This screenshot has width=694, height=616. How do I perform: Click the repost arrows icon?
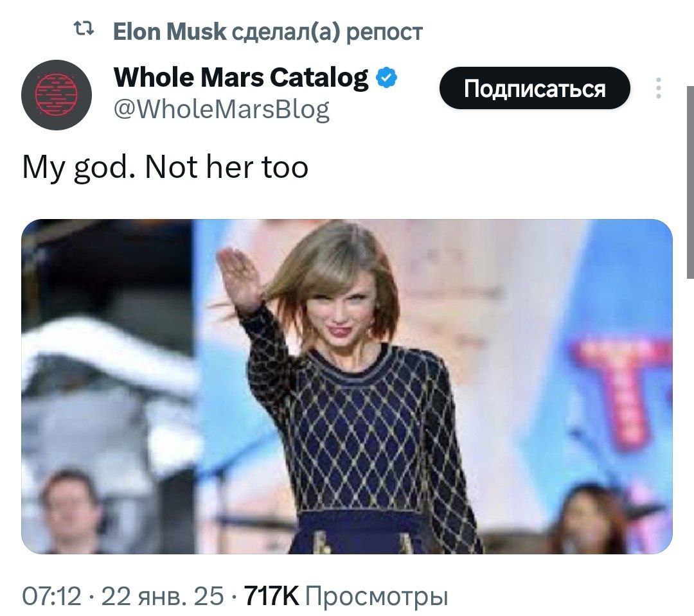click(x=84, y=30)
